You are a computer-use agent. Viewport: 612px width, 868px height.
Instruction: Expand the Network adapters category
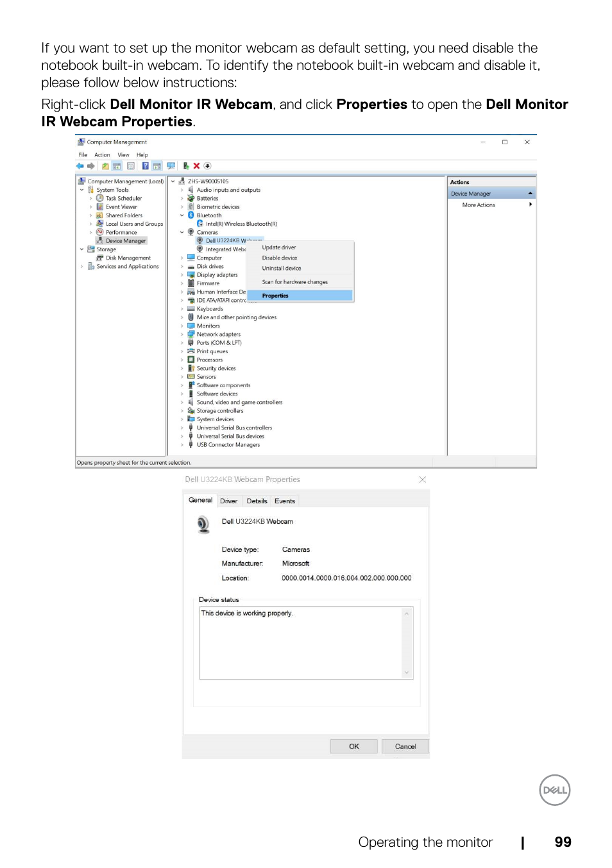(x=182, y=334)
